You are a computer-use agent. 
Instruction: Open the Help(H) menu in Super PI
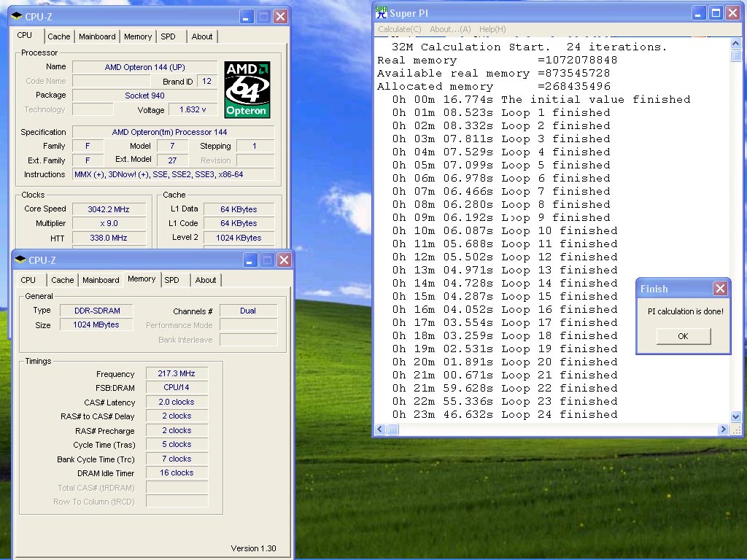492,29
